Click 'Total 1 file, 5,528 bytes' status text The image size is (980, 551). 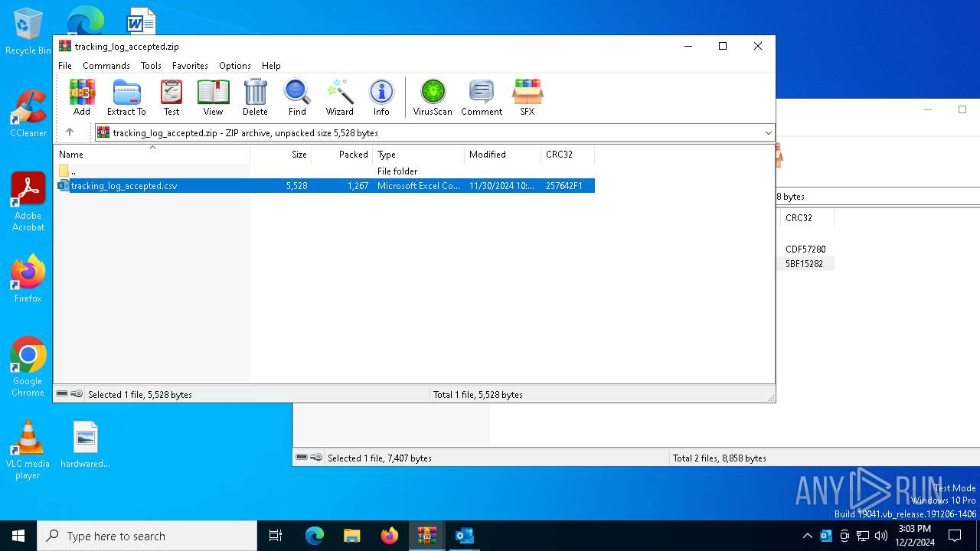[x=478, y=395]
